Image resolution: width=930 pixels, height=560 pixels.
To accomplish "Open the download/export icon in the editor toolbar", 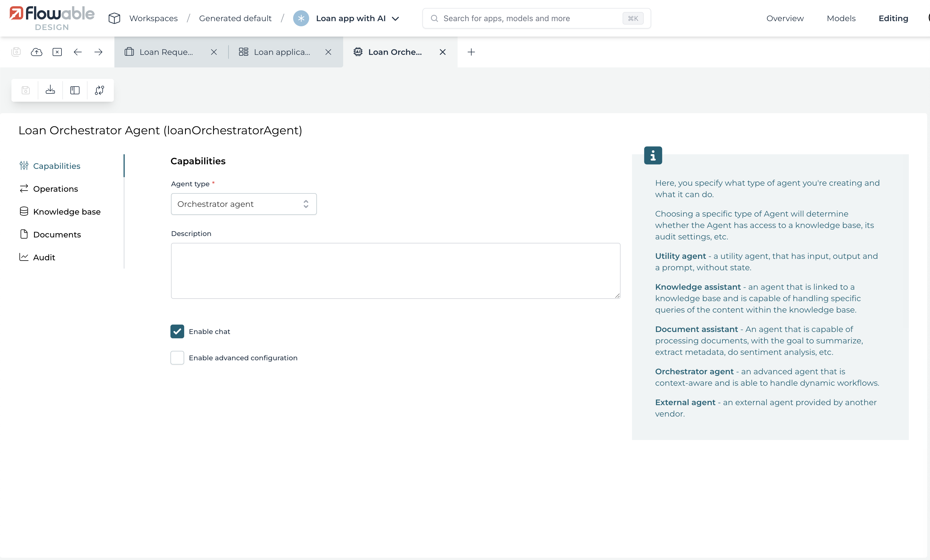I will pyautogui.click(x=50, y=90).
